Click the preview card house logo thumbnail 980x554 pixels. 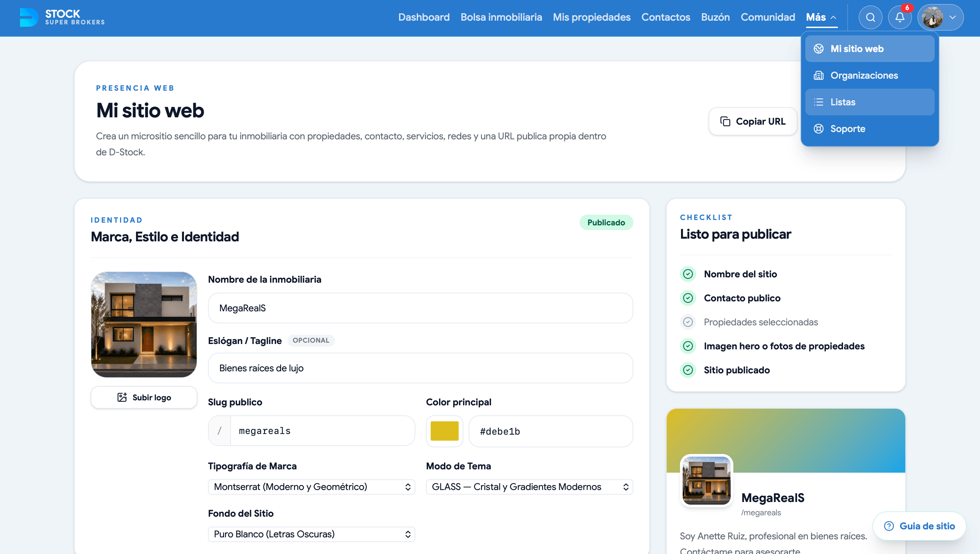coord(706,481)
